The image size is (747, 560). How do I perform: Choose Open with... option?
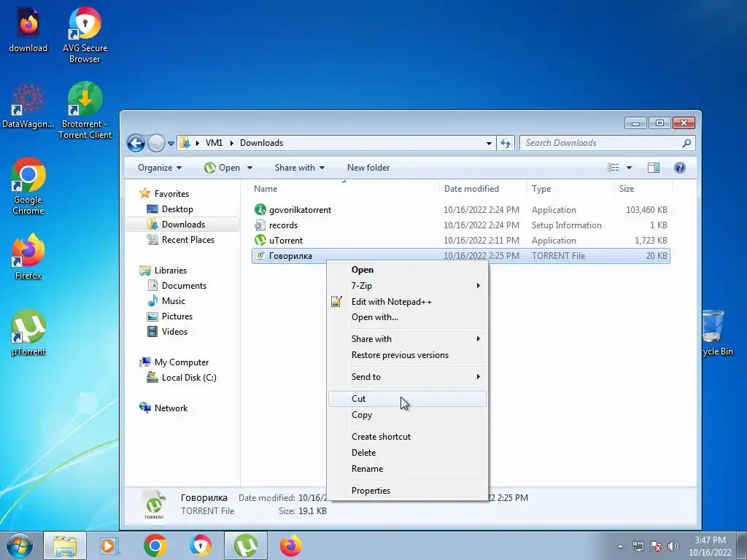pyautogui.click(x=407, y=317)
